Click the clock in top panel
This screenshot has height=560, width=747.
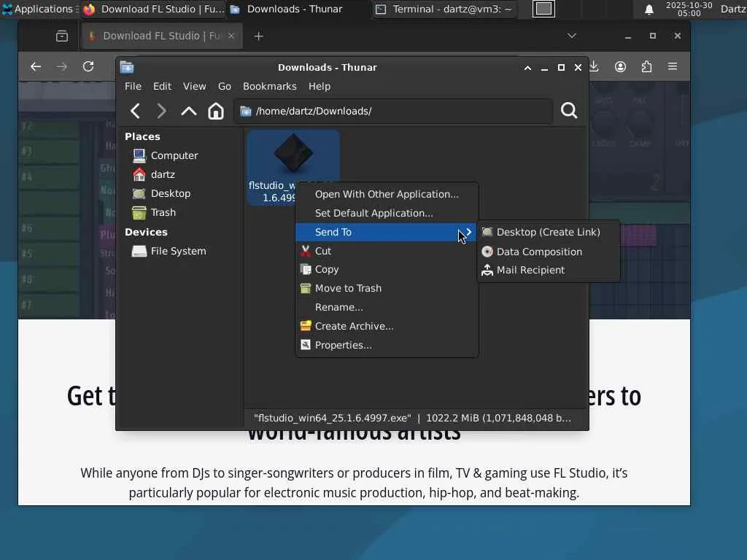(x=689, y=9)
